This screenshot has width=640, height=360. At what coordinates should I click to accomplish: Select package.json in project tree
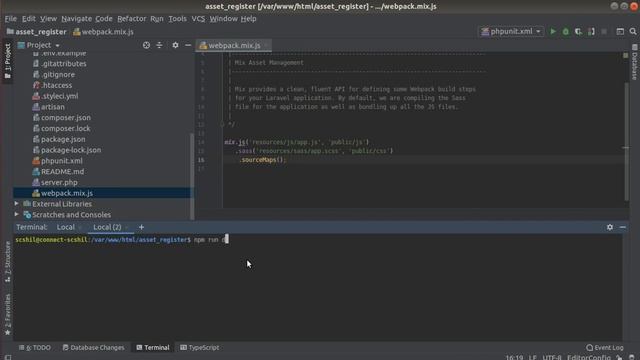[x=63, y=139]
